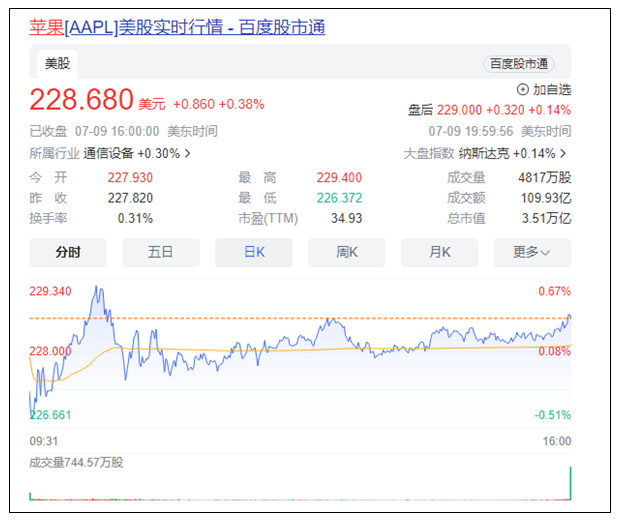Switch to the 分时 chart tab

click(68, 252)
